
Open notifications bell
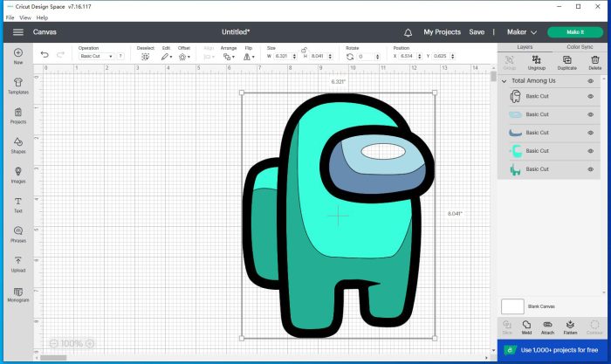(x=408, y=32)
